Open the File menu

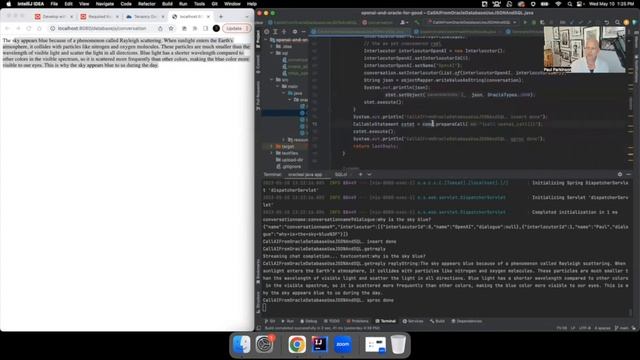(x=54, y=4)
